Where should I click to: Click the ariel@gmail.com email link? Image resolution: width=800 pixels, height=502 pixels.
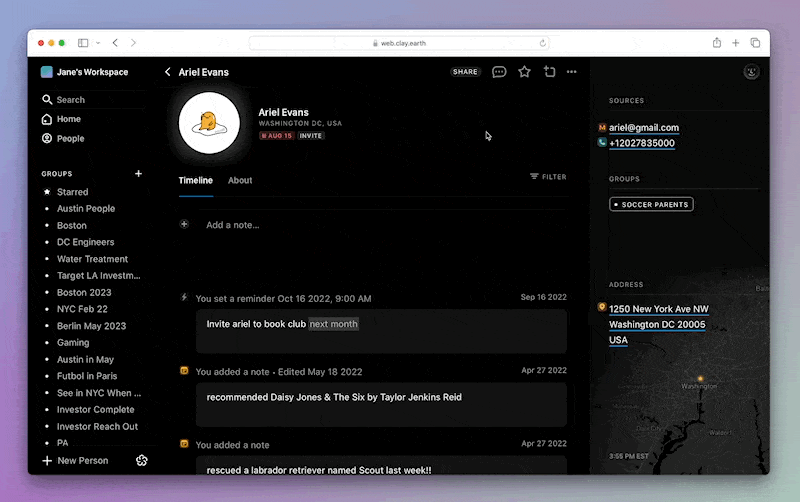pos(643,128)
